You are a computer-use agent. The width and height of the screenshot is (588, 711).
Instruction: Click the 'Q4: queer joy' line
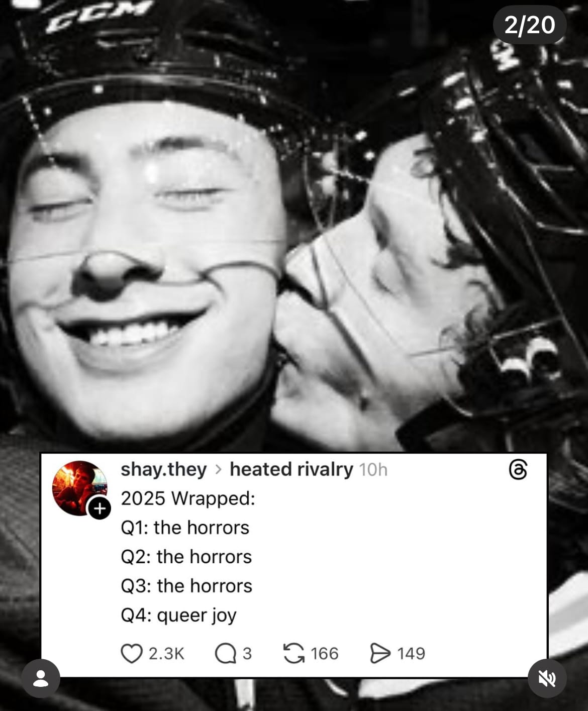coord(178,616)
